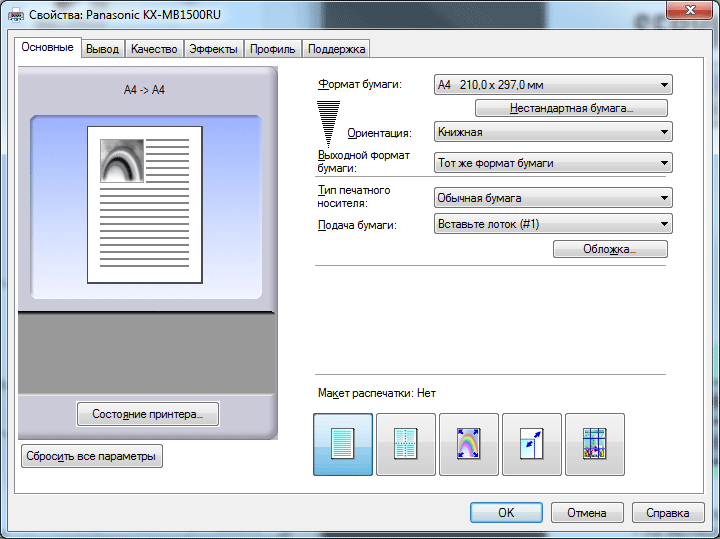Open help with the Справка button

click(668, 513)
